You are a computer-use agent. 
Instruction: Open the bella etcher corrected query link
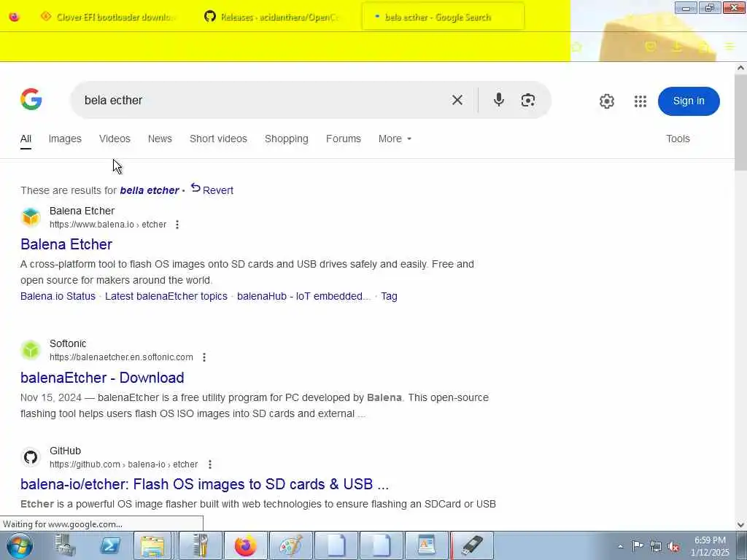[149, 190]
